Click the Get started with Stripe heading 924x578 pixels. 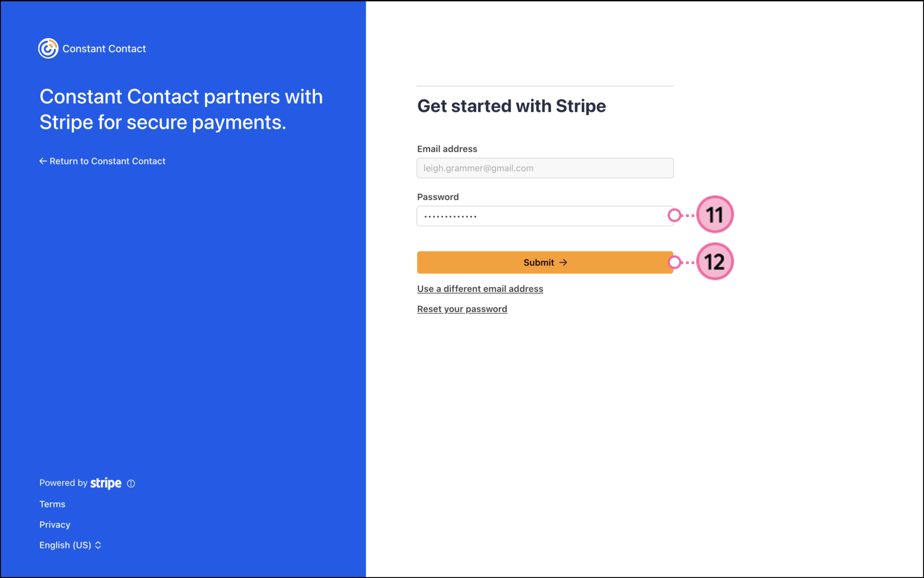pos(511,106)
